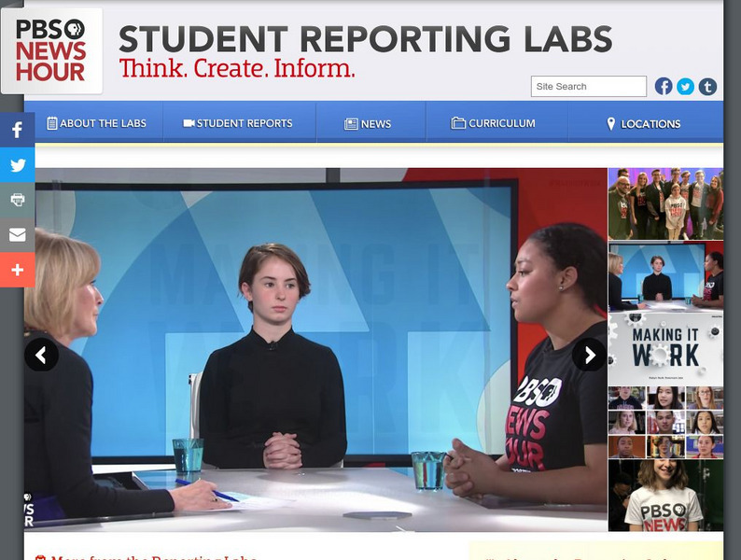Screen dimensions: 741x560
Task: Open the PBS NewsHour logo
Action: pos(51,50)
